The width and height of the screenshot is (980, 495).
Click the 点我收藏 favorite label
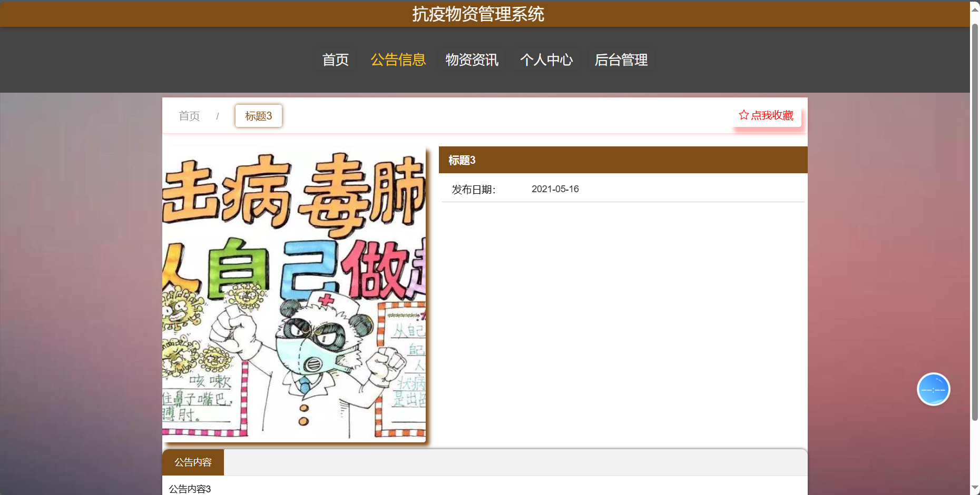point(772,115)
